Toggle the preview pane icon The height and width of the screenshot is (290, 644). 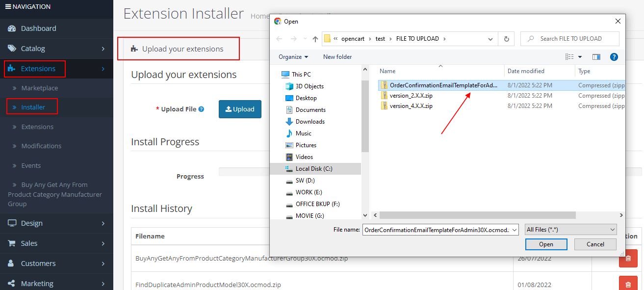[596, 57]
